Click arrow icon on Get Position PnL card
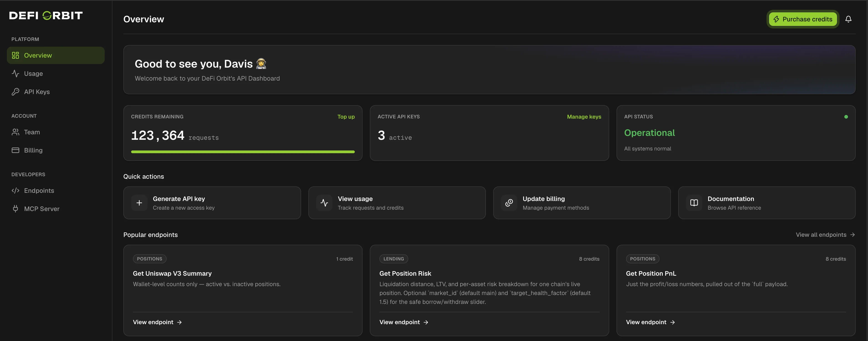 coord(673,323)
